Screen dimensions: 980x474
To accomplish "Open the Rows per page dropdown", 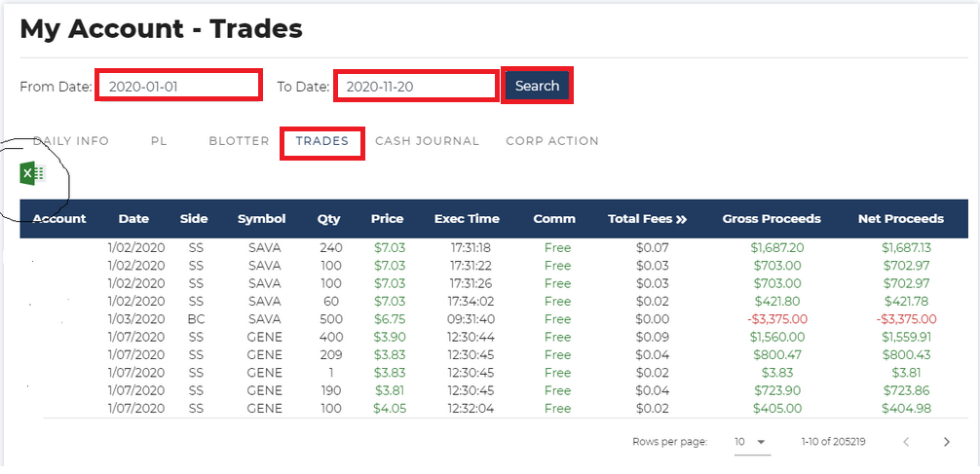I will click(752, 442).
